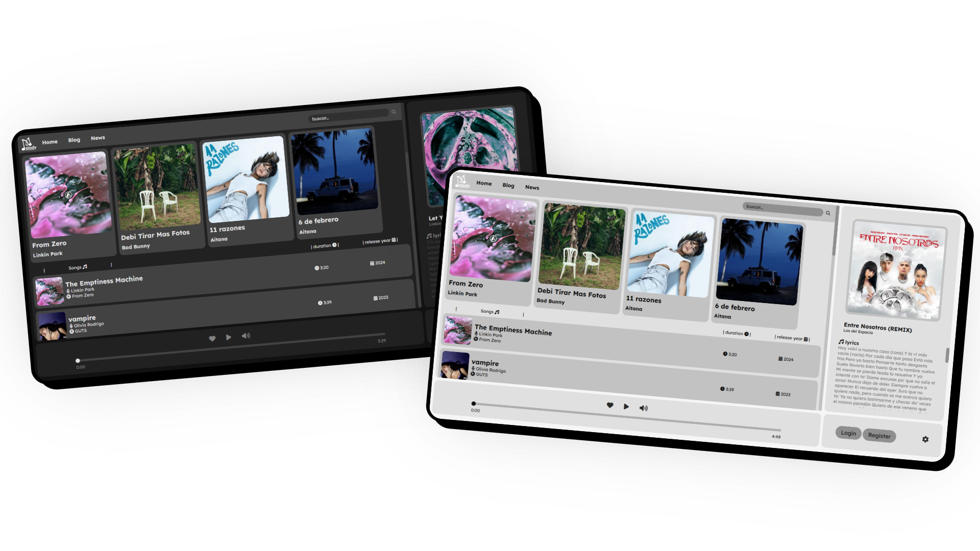Click the play button in light player
Image resolution: width=980 pixels, height=551 pixels.
(x=626, y=407)
